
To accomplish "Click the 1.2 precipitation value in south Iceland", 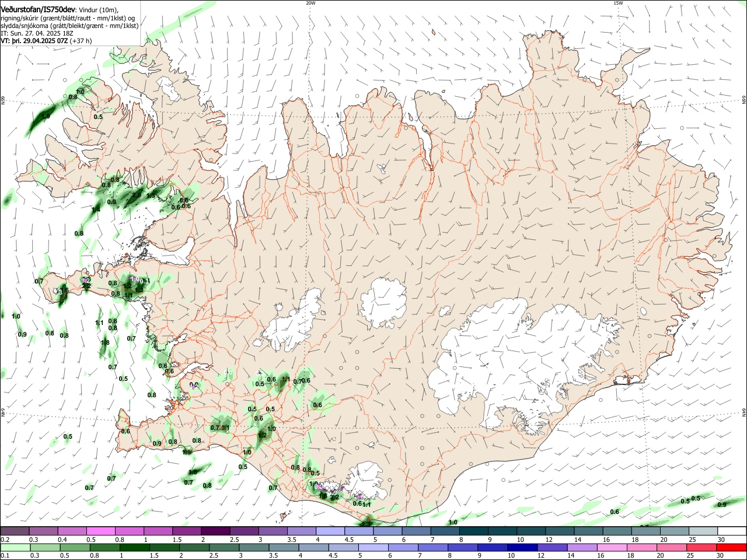I will click(262, 435).
